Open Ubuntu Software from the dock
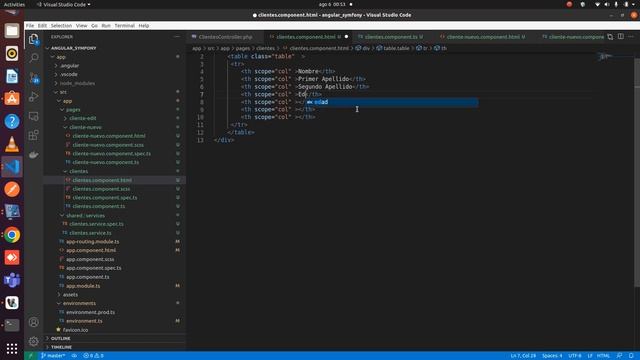This screenshot has height=360, width=640. coord(12,99)
